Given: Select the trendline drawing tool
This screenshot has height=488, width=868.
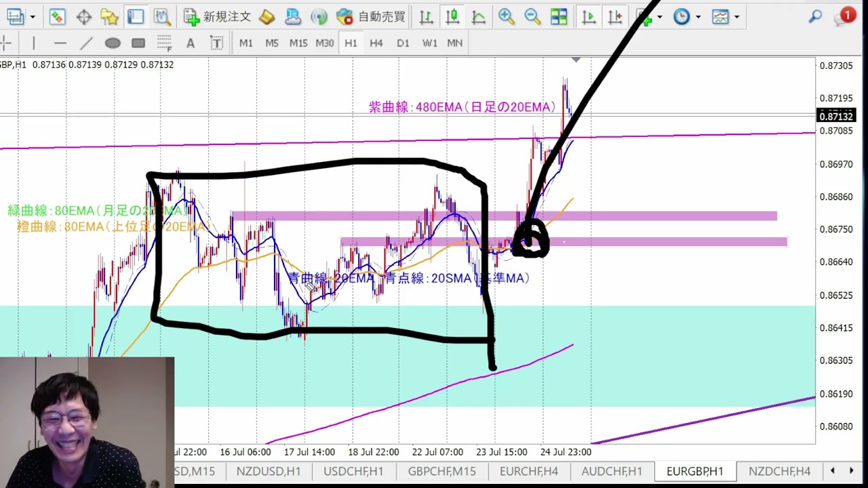Looking at the screenshot, I should click(x=86, y=43).
